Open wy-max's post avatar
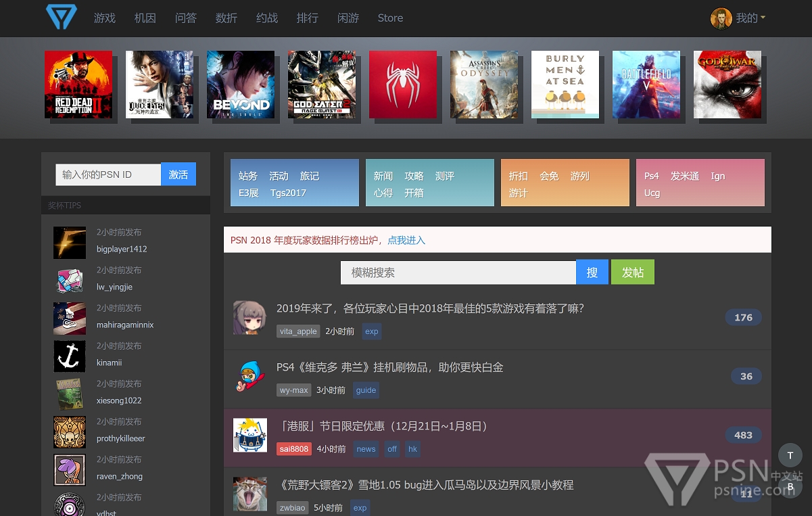This screenshot has width=812, height=516. tap(250, 377)
